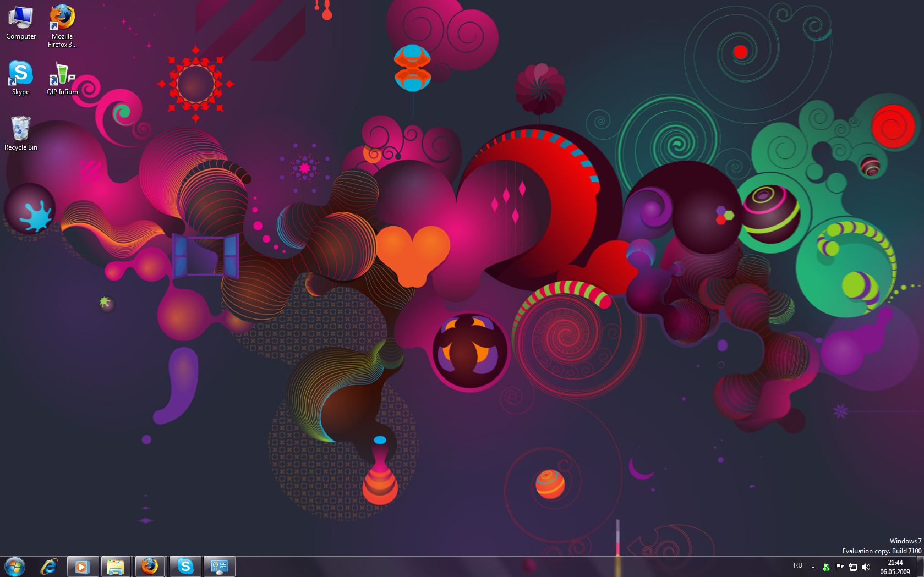Open the Computer desktop icon
924x577 pixels.
(x=21, y=22)
